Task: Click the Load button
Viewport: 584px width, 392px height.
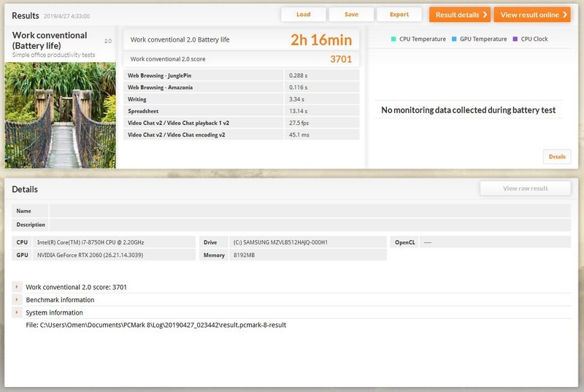Action: (x=303, y=15)
